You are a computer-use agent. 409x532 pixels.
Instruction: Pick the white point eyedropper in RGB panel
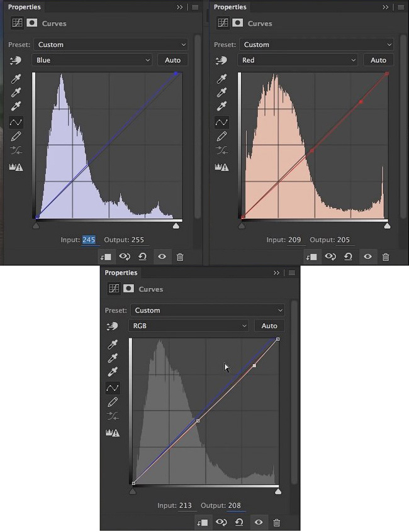point(113,372)
